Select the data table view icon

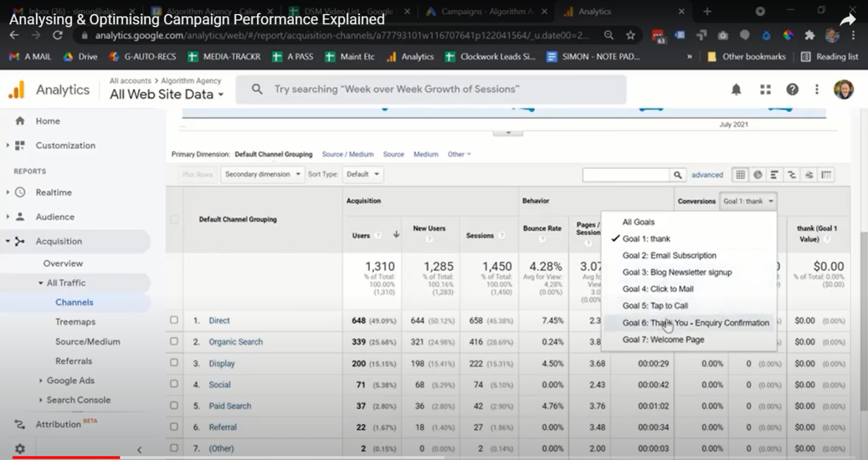740,175
